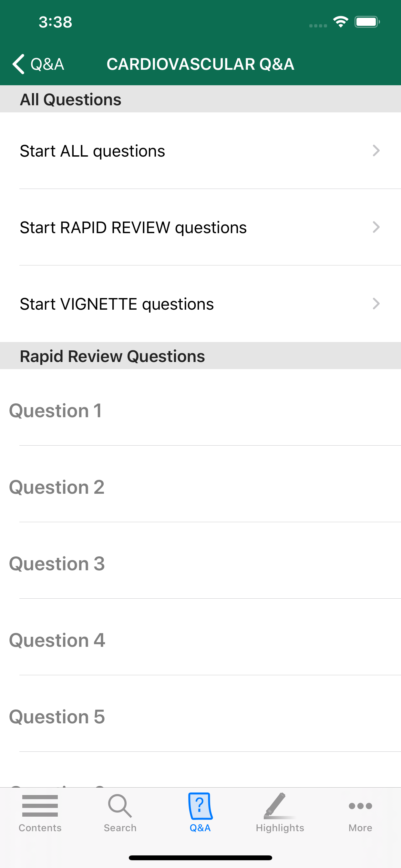Viewport: 401px width, 868px height.
Task: Tap the back chevron icon
Action: [19, 64]
